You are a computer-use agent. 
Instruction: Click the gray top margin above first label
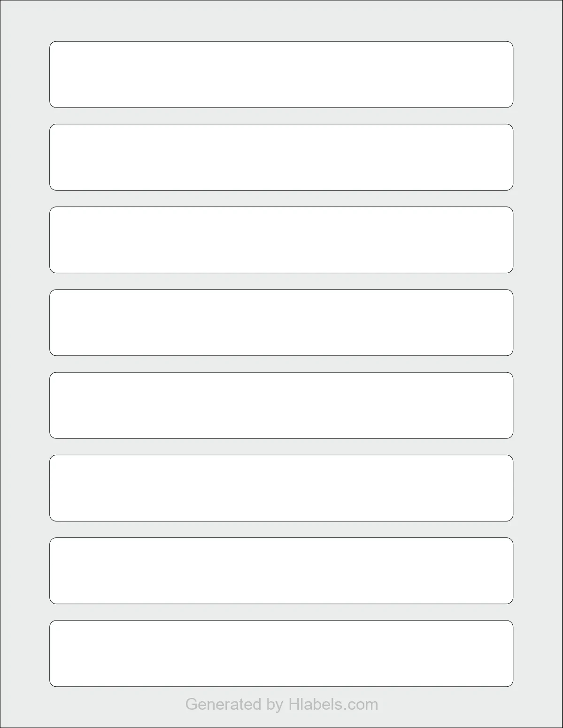pos(281,21)
